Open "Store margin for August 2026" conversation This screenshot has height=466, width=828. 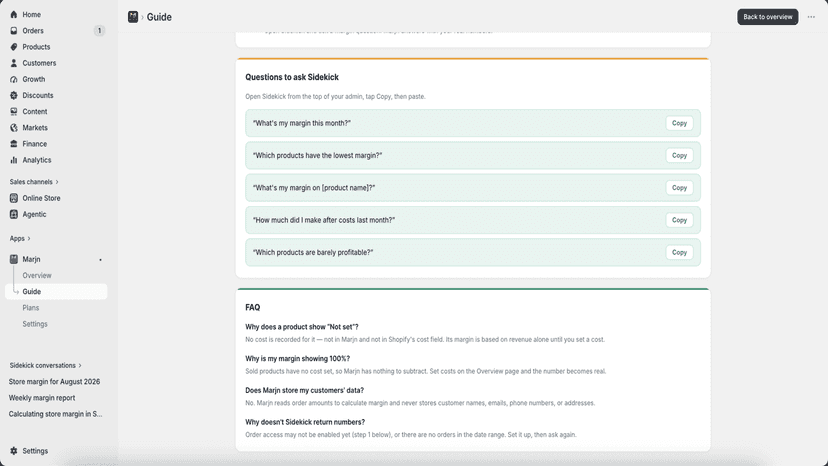click(x=54, y=381)
